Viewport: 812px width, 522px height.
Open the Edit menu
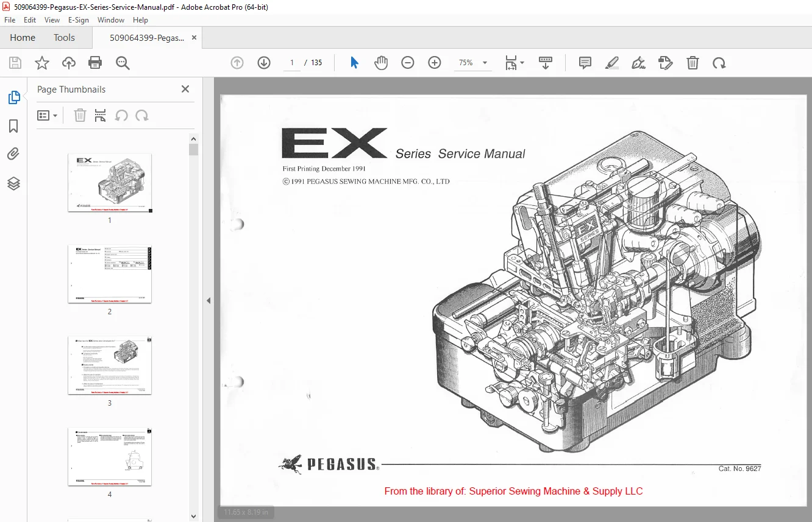pos(30,20)
